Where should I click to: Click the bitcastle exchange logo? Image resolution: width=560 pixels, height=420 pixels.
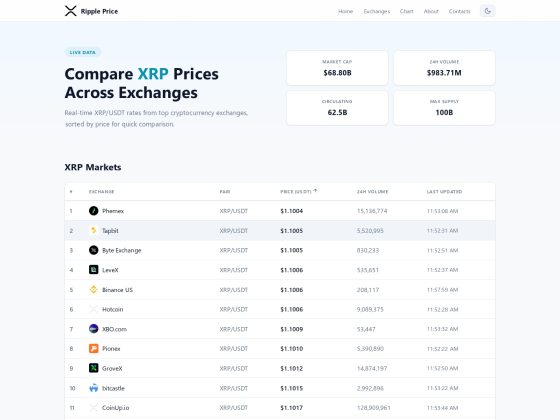[x=94, y=388]
